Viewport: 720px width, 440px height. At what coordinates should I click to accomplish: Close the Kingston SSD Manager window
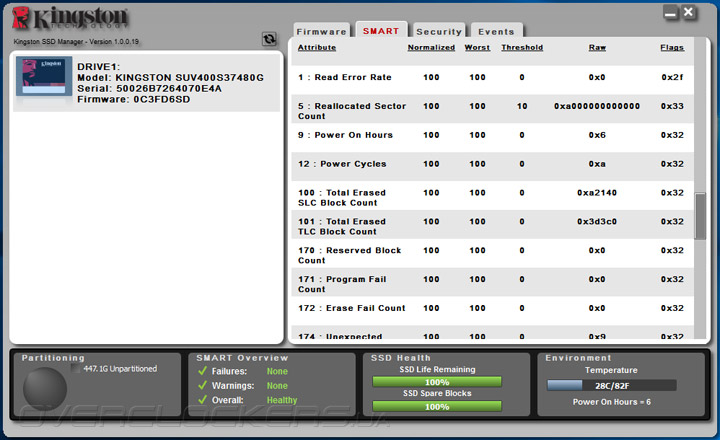pyautogui.click(x=688, y=12)
